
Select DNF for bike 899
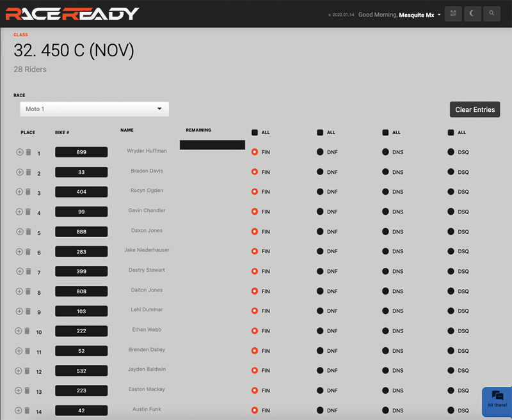click(x=320, y=152)
